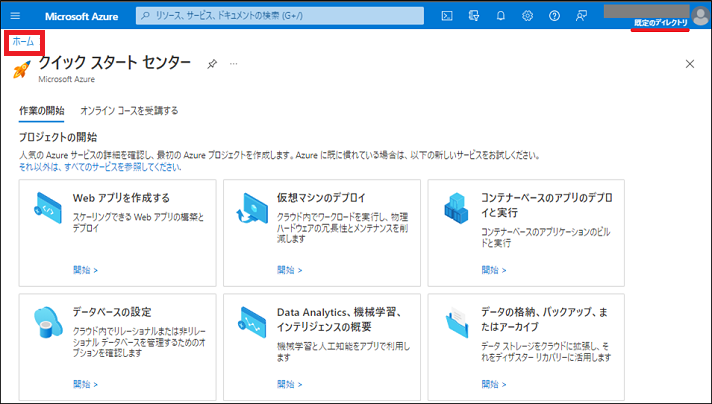Open the notifications bell

(500, 16)
